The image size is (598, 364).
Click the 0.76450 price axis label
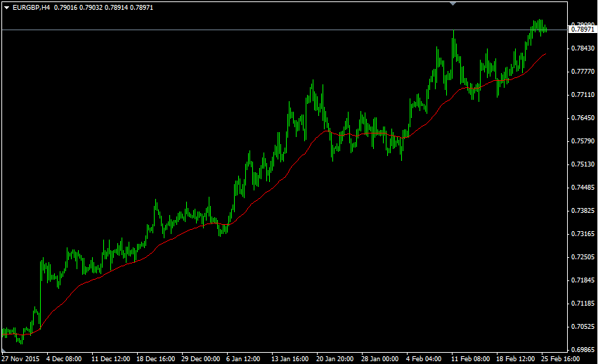(583, 118)
